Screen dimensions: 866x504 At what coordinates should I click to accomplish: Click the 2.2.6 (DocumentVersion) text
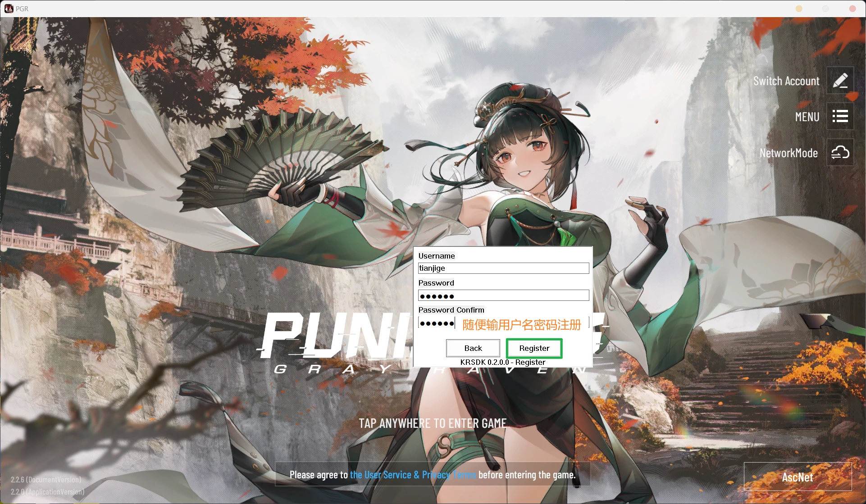click(46, 480)
